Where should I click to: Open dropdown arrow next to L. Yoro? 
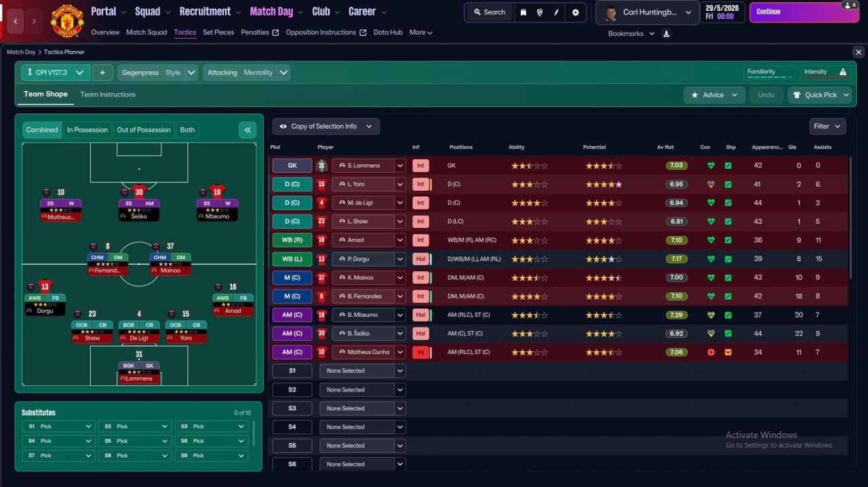(x=400, y=184)
